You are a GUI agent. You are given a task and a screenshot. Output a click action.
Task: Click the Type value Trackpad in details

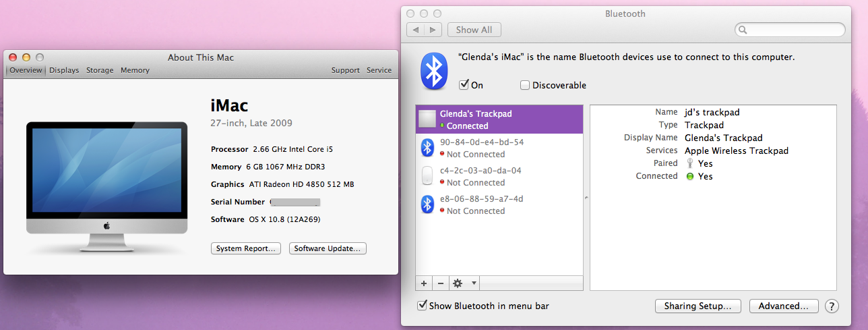[704, 125]
